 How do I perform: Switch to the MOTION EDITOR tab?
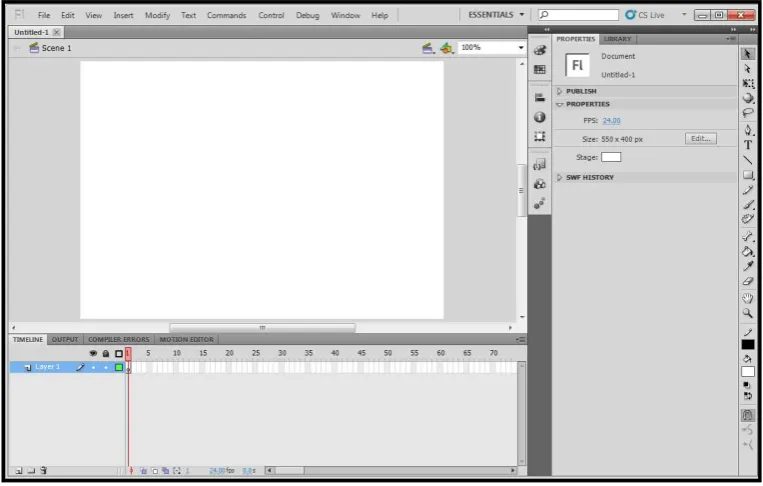(186, 339)
